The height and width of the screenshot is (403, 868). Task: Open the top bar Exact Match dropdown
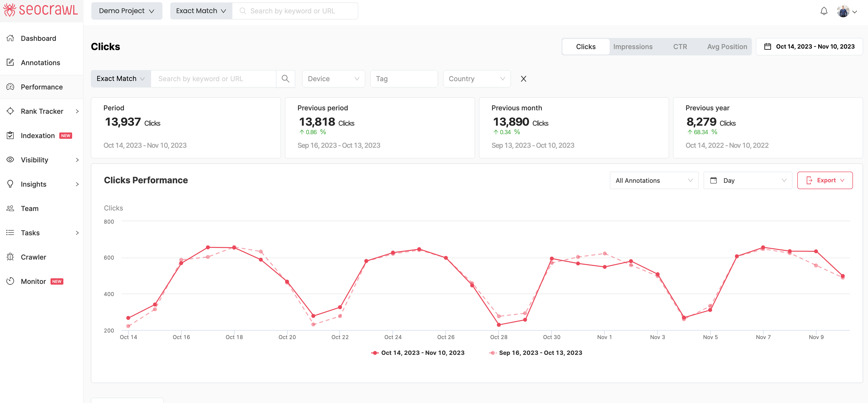(201, 11)
